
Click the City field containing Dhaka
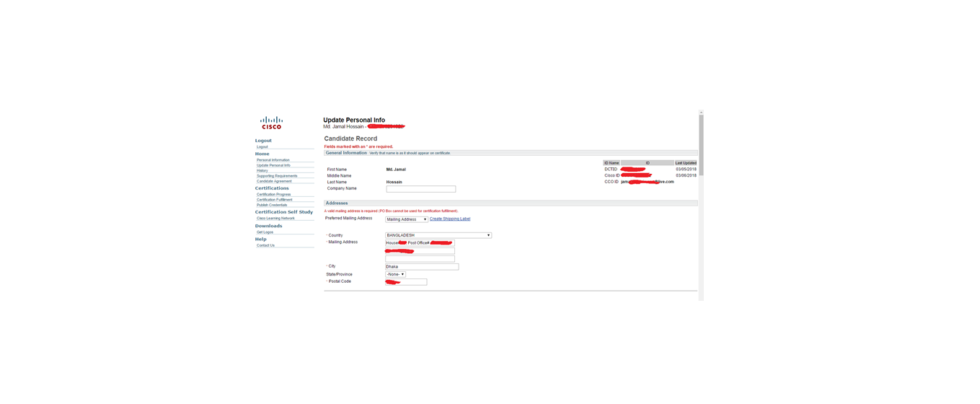(x=422, y=267)
